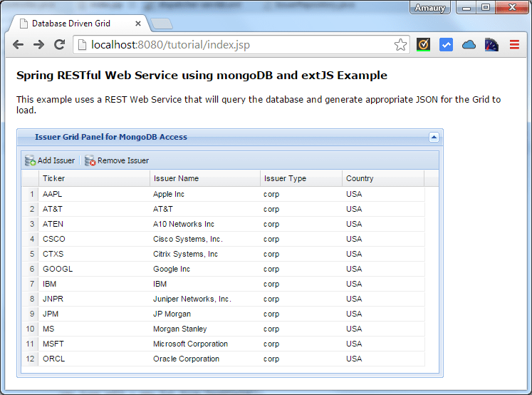Screen dimensions: 532x395
Task: Collapse the Issuer Grid Panel
Action: pyautogui.click(x=434, y=137)
